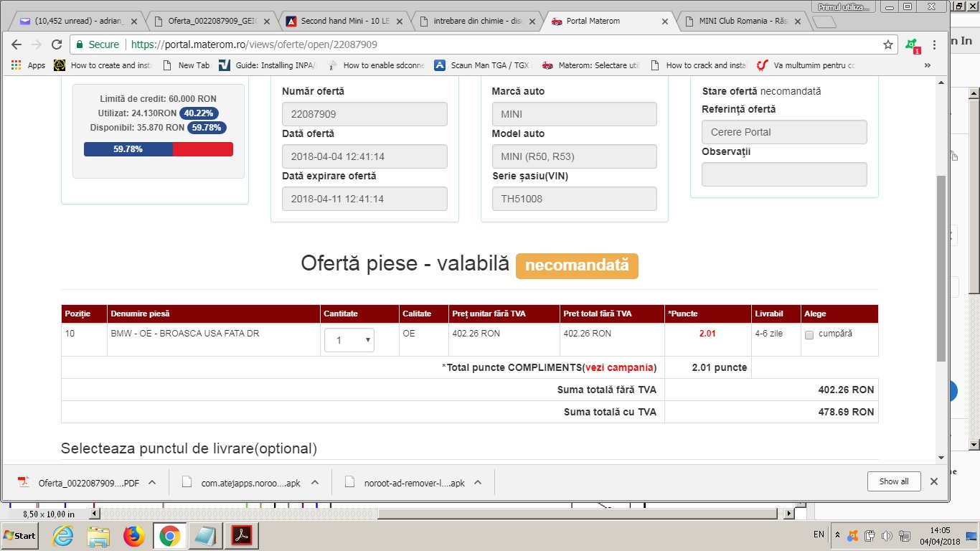
Task: Launch Firefox from the taskbar
Action: click(x=133, y=536)
